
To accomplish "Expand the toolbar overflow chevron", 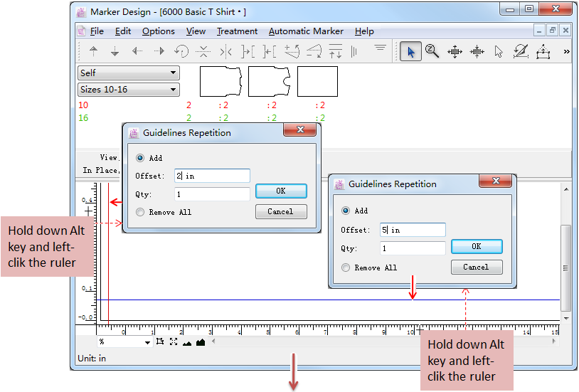I will (566, 51).
